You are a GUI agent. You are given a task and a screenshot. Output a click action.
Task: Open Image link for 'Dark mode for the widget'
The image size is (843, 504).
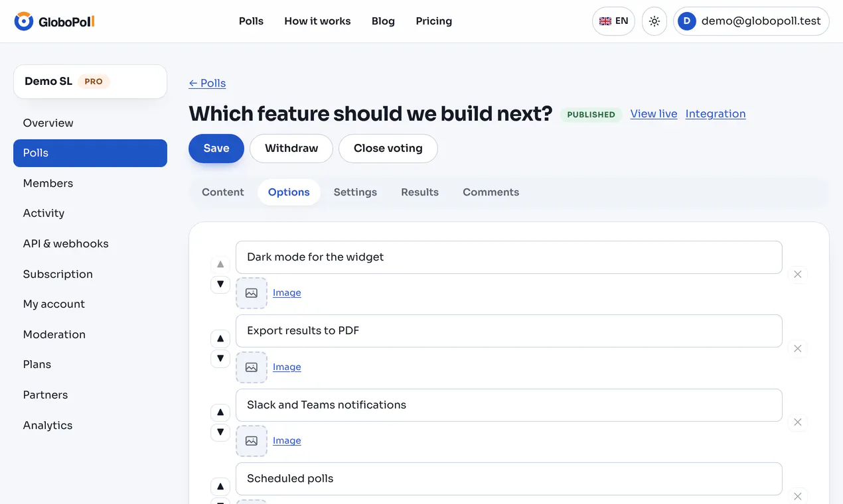tap(287, 292)
